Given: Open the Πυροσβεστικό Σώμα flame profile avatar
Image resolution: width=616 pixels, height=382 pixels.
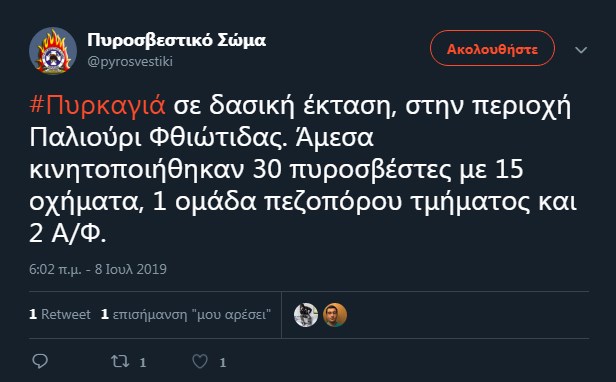Looking at the screenshot, I should pos(53,50).
